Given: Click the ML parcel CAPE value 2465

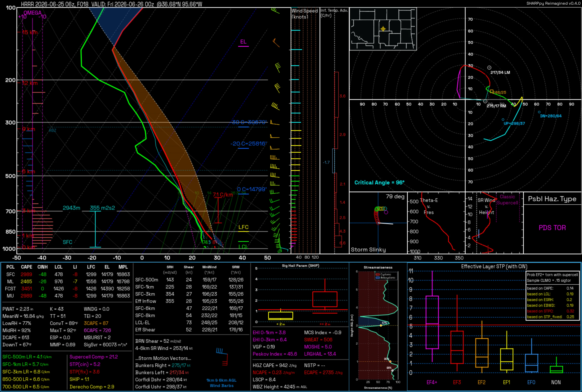Looking at the screenshot, I should [x=26, y=281].
